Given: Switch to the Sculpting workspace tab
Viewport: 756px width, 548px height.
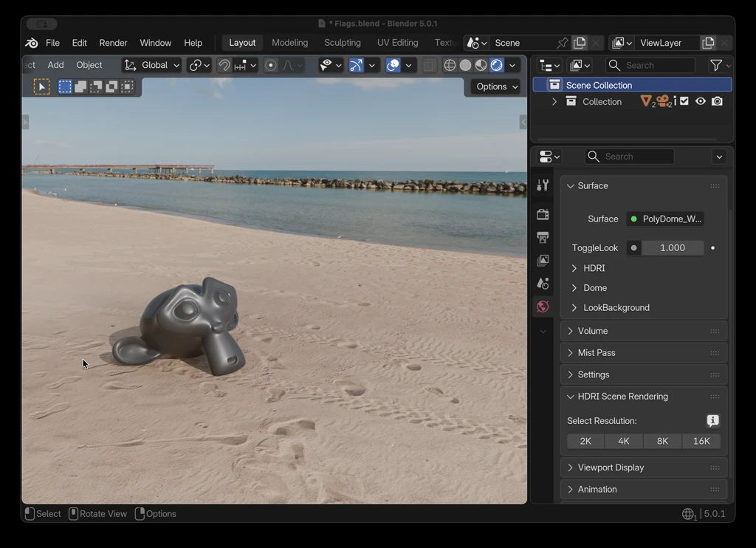Looking at the screenshot, I should (343, 43).
